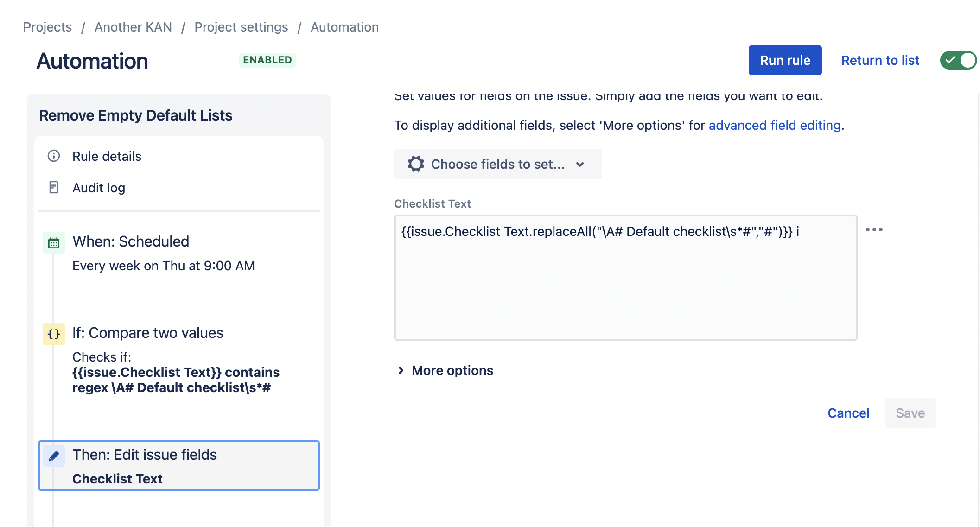Click the Rule details info icon

(54, 156)
